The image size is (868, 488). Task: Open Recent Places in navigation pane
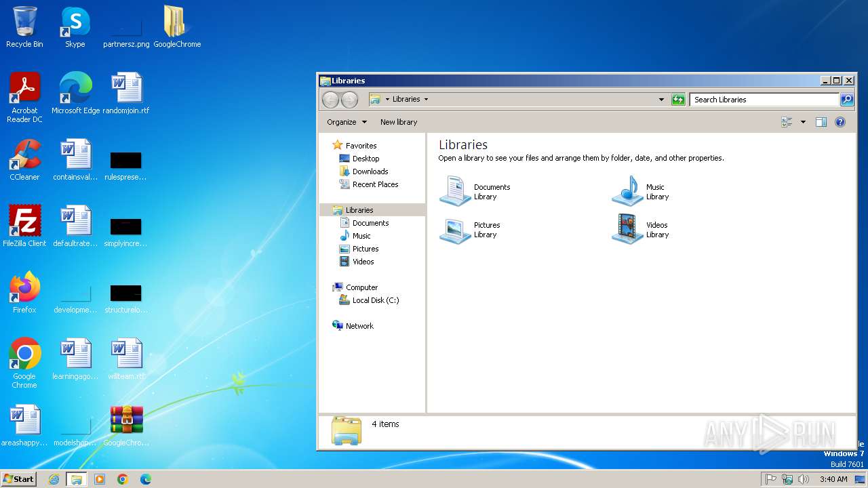[x=375, y=184]
